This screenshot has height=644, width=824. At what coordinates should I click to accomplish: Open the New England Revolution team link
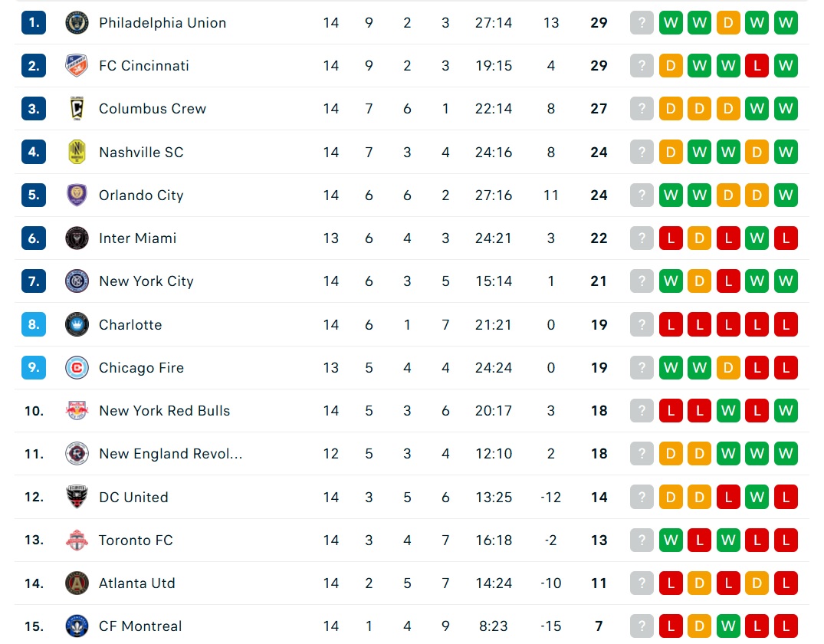171,454
